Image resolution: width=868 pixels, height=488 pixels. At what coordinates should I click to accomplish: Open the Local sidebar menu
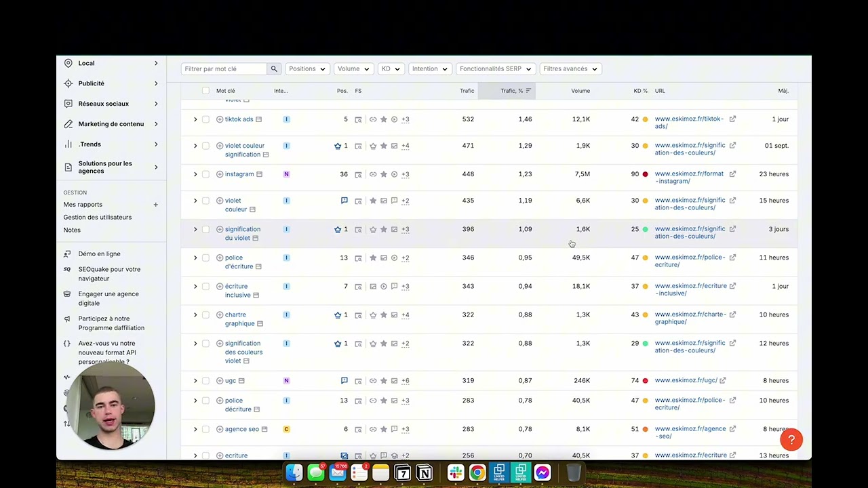coord(111,63)
